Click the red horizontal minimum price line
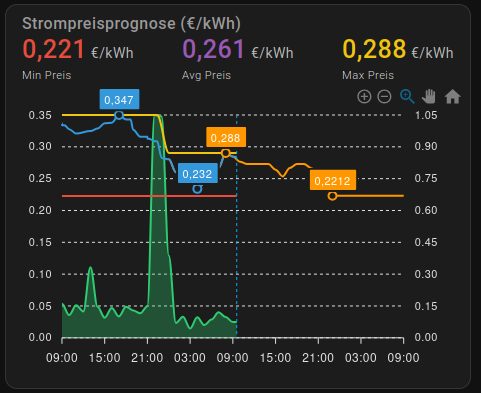The height and width of the screenshot is (393, 481). [149, 196]
